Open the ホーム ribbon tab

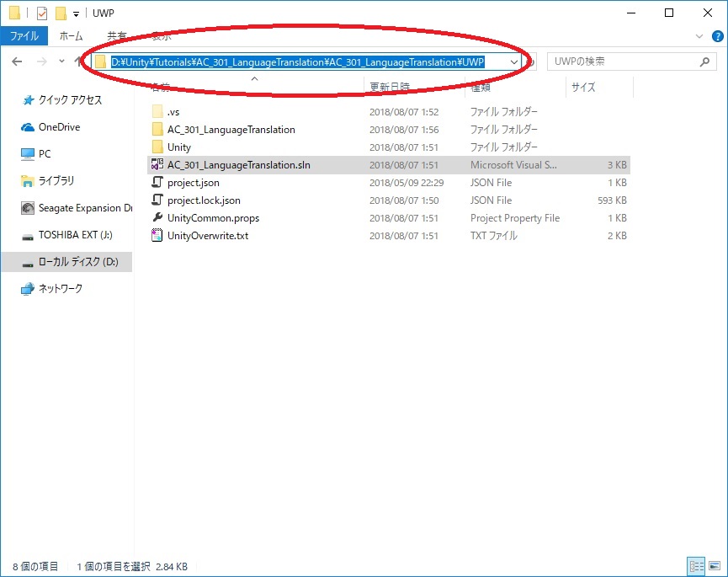point(71,35)
